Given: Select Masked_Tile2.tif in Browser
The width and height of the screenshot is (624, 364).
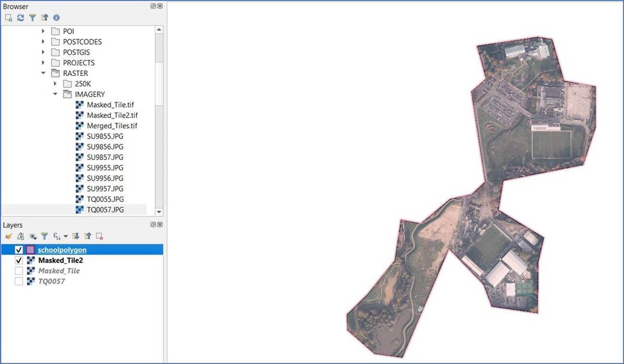Looking at the screenshot, I should click(112, 115).
